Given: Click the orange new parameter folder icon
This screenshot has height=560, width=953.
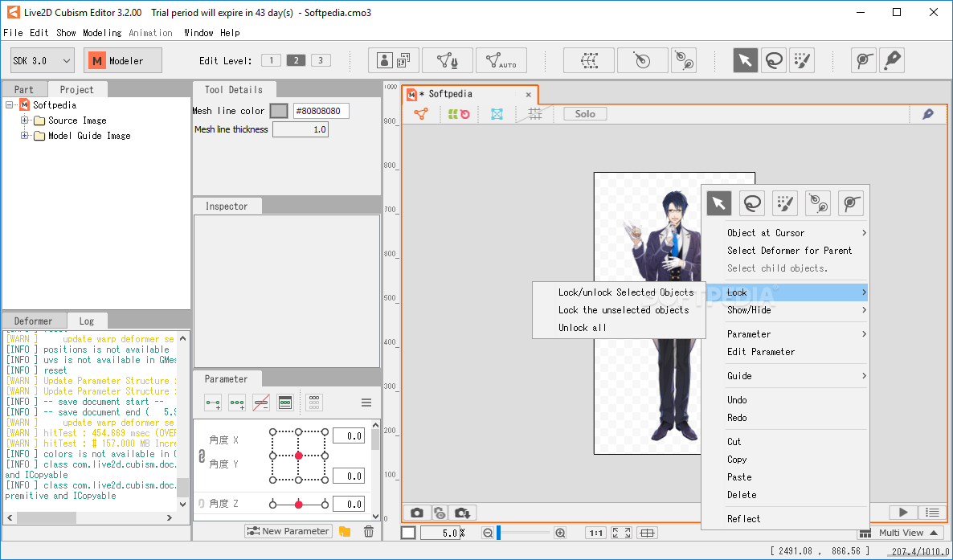Looking at the screenshot, I should tap(345, 531).
